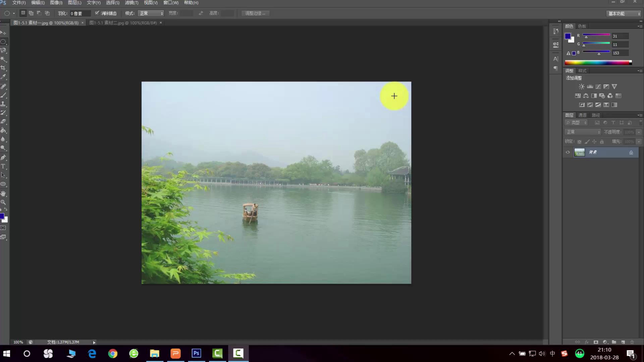The image size is (644, 362).
Task: Select the Magic Wand tool
Action: 3,59
